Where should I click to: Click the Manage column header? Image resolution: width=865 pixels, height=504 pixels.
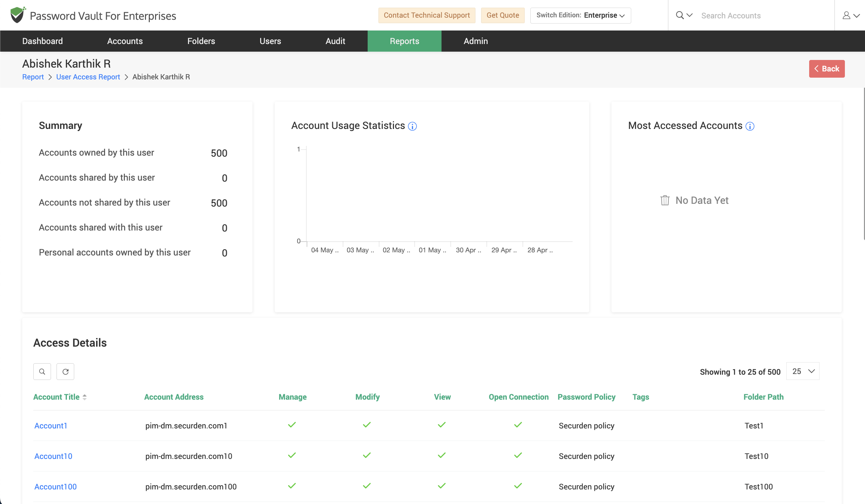tap(293, 397)
